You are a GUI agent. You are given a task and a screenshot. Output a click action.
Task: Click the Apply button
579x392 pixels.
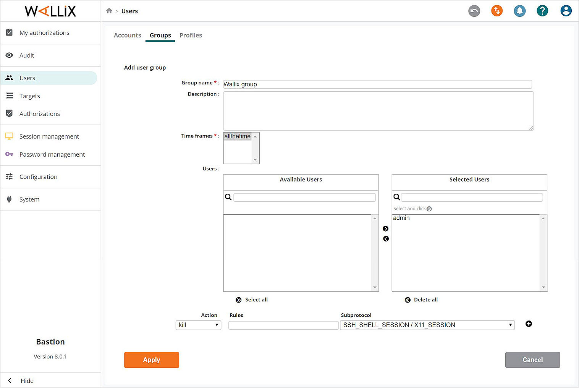tap(151, 360)
